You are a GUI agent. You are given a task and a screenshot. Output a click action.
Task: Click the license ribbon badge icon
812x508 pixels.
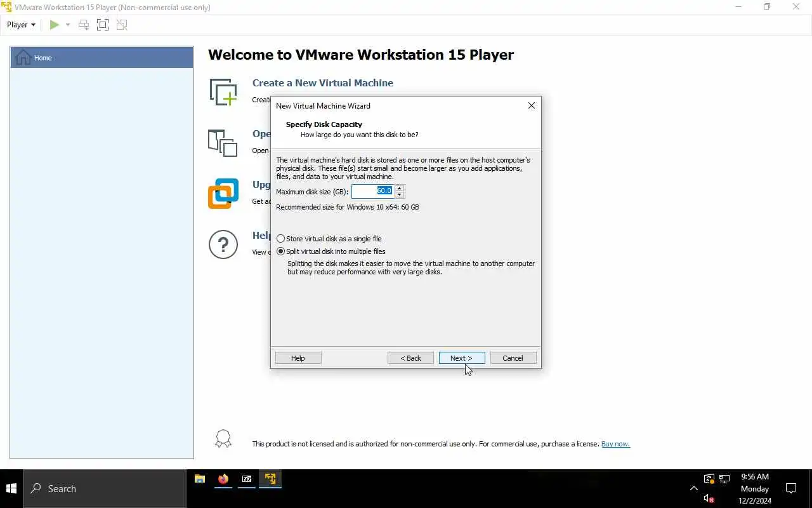coord(223,439)
